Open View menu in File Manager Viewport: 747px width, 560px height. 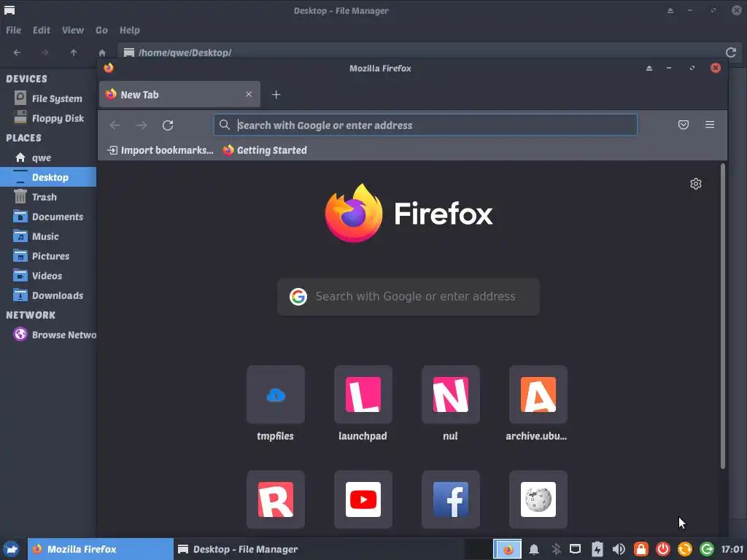(x=73, y=30)
